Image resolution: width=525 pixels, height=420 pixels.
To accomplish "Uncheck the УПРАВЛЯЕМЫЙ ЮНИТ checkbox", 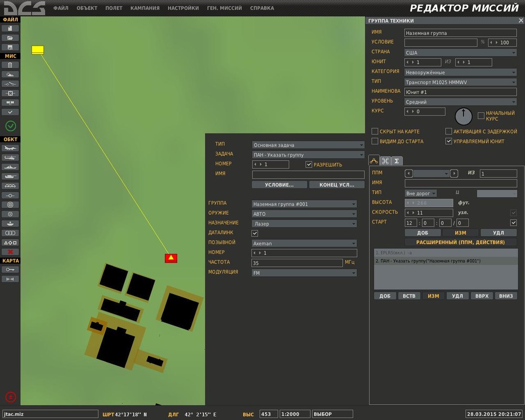I will pos(449,141).
